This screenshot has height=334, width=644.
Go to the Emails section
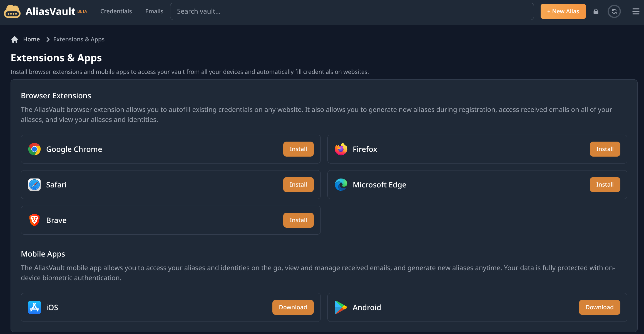click(x=154, y=11)
